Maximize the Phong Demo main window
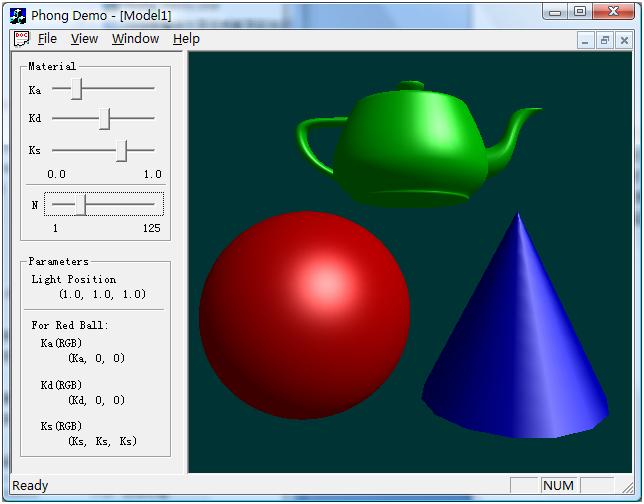This screenshot has height=504, width=644. (580, 12)
